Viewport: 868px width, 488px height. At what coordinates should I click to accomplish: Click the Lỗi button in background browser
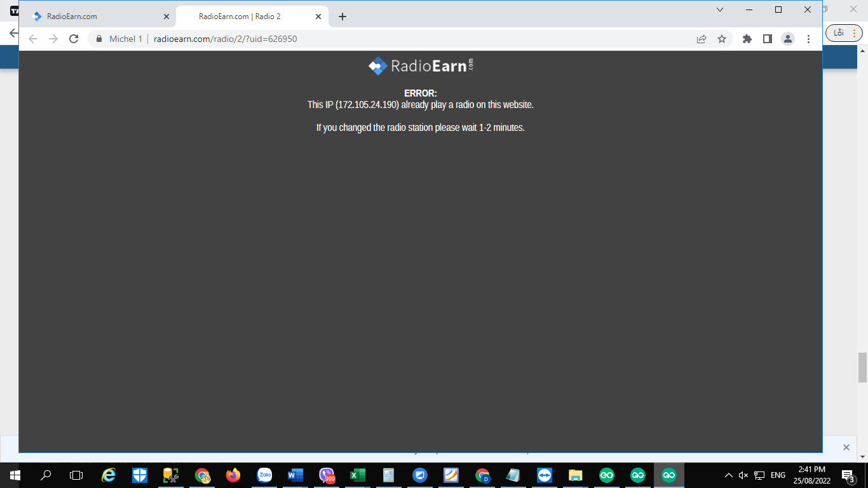[844, 33]
